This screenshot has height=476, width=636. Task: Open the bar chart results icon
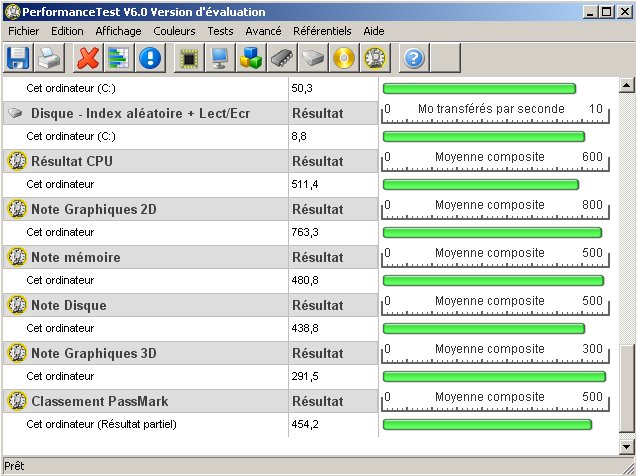coord(119,58)
